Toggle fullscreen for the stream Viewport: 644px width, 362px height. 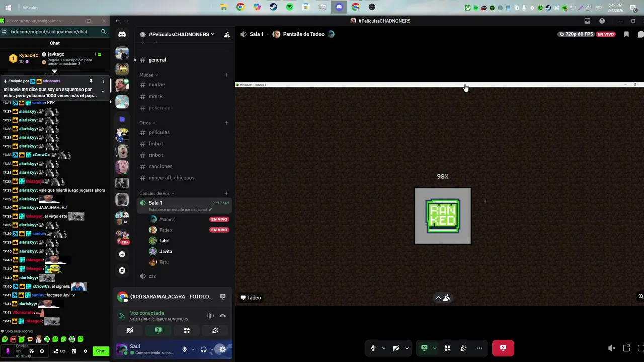(641, 348)
